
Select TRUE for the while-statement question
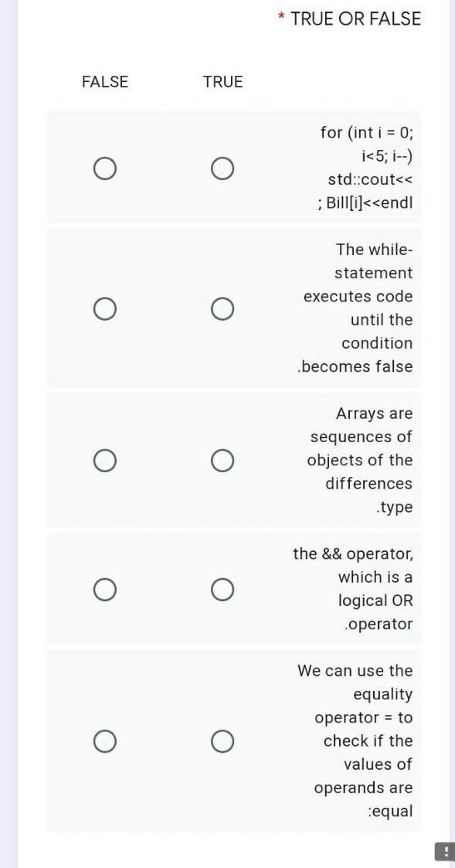[222, 308]
